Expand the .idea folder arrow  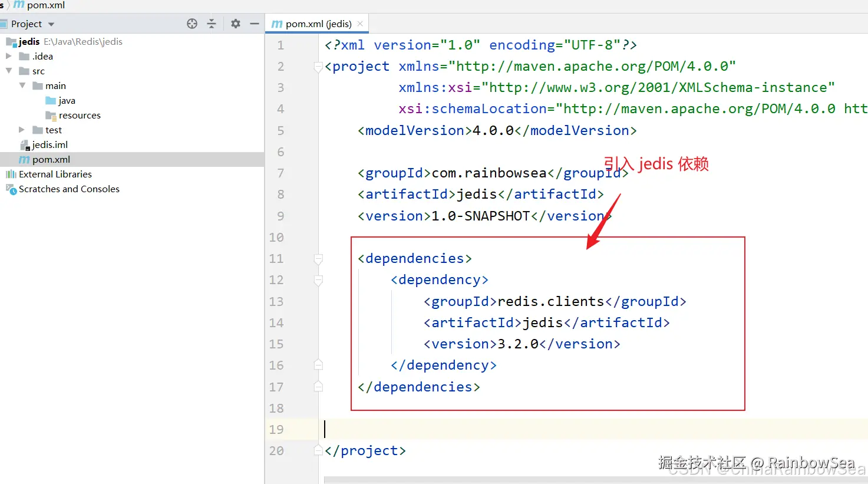pos(8,56)
